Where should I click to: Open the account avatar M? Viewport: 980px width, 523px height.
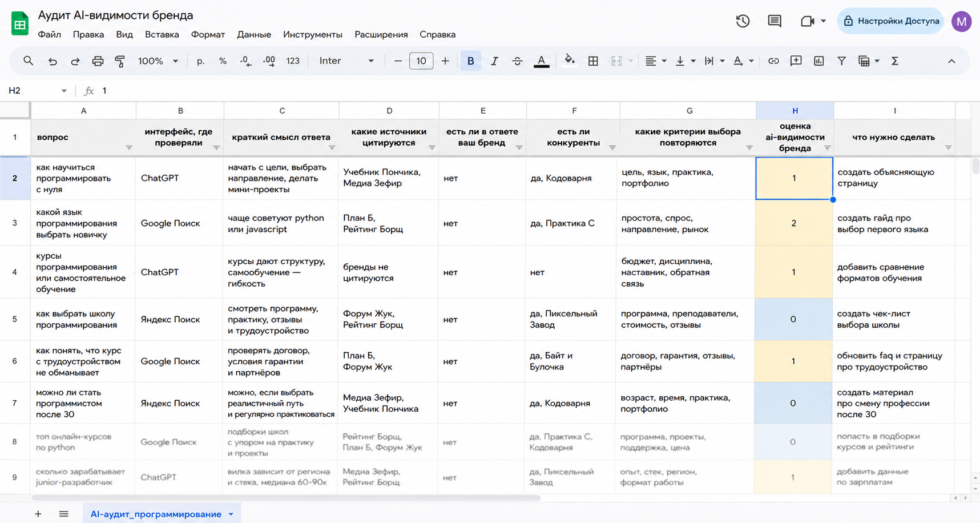tap(961, 22)
